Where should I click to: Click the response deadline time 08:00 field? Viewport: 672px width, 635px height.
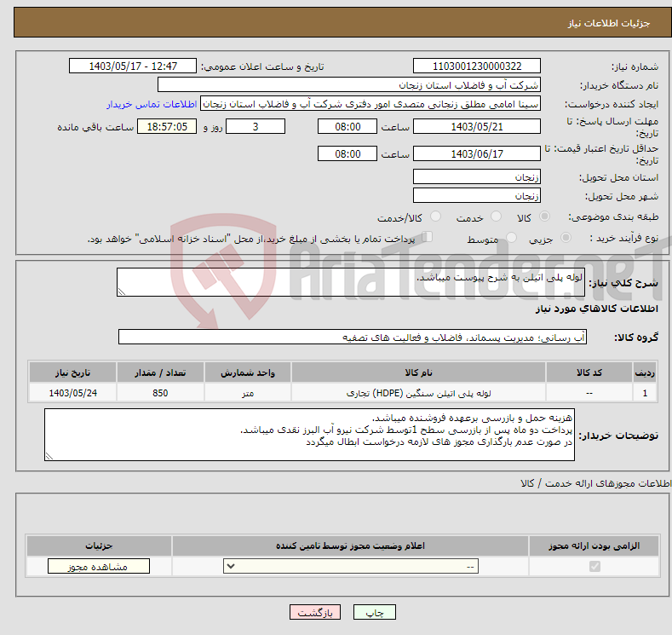click(x=347, y=126)
